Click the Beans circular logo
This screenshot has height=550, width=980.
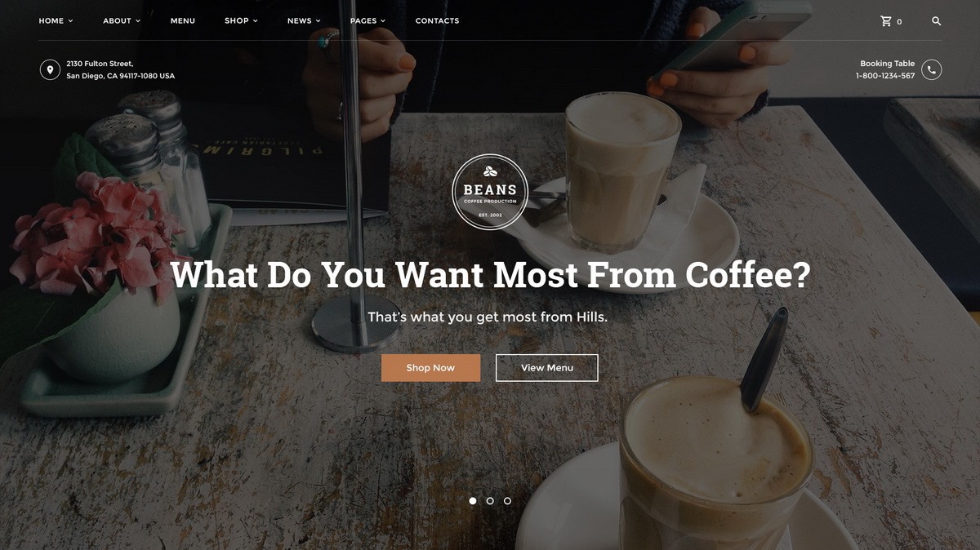pos(490,193)
